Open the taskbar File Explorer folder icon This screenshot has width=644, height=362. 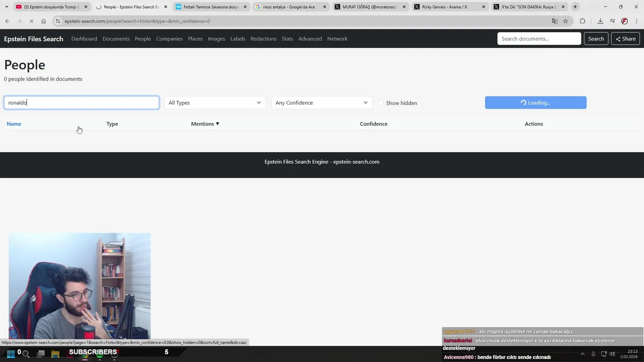[55, 354]
